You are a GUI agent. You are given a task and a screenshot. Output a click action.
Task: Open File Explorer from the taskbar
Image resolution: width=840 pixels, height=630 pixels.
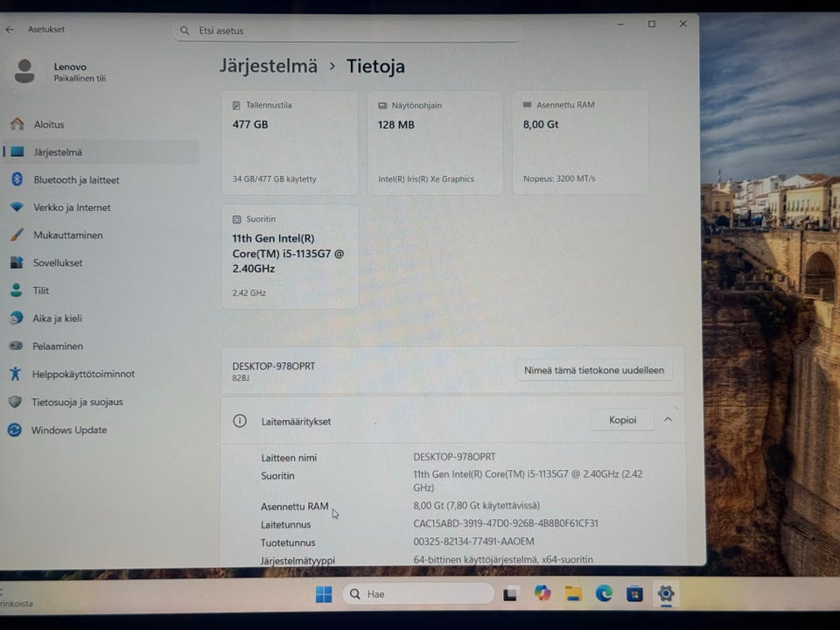click(573, 593)
